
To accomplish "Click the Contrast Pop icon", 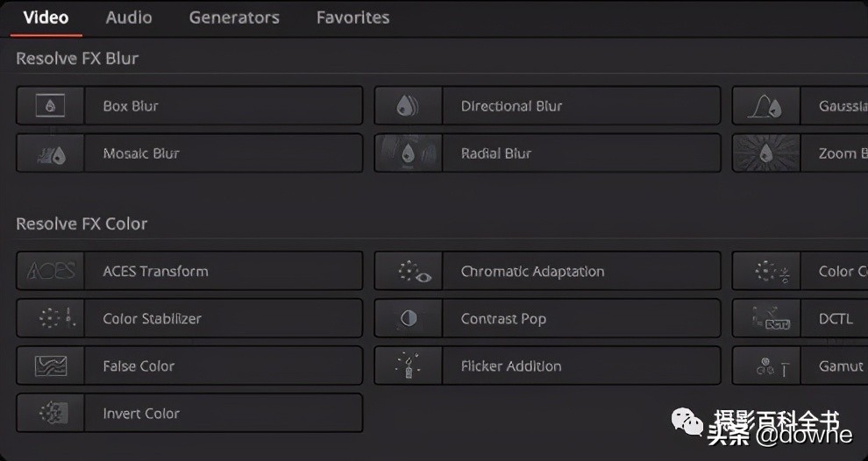I will (x=408, y=319).
